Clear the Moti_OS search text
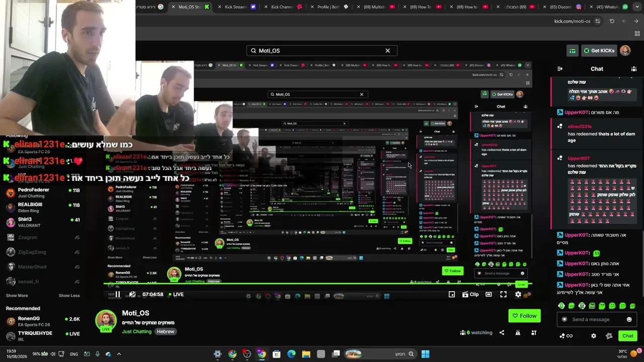This screenshot has width=644, height=362. coord(387,50)
